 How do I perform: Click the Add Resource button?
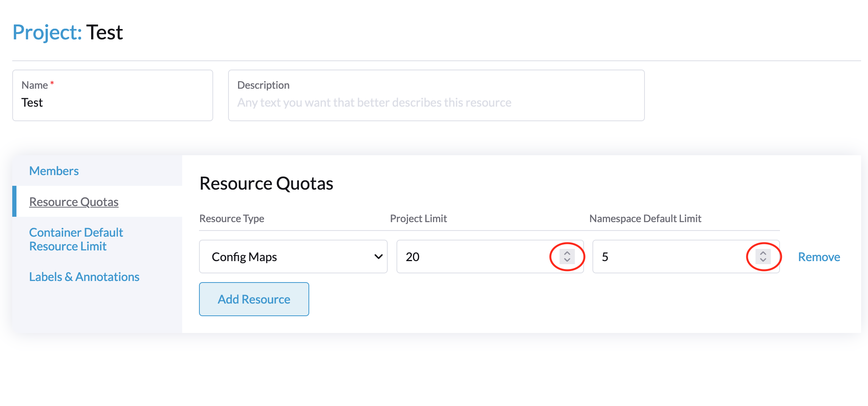pos(254,299)
